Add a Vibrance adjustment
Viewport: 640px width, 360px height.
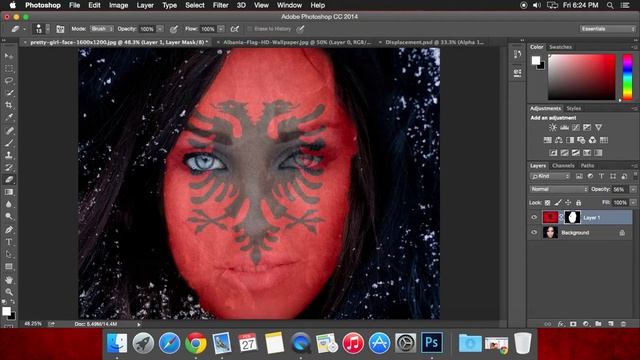click(598, 127)
